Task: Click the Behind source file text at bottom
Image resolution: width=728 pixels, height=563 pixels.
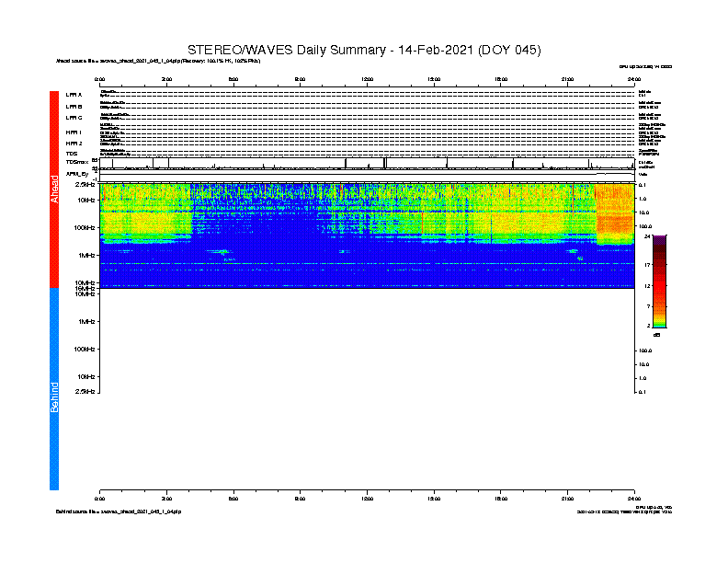Action: pyautogui.click(x=119, y=511)
